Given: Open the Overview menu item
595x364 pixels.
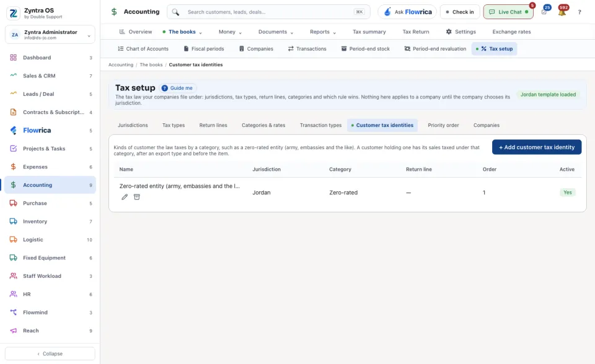Looking at the screenshot, I should pos(136,32).
